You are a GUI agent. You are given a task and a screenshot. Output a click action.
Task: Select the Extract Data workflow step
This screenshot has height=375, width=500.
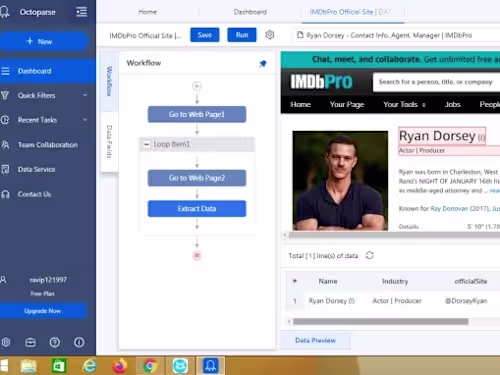pyautogui.click(x=197, y=209)
